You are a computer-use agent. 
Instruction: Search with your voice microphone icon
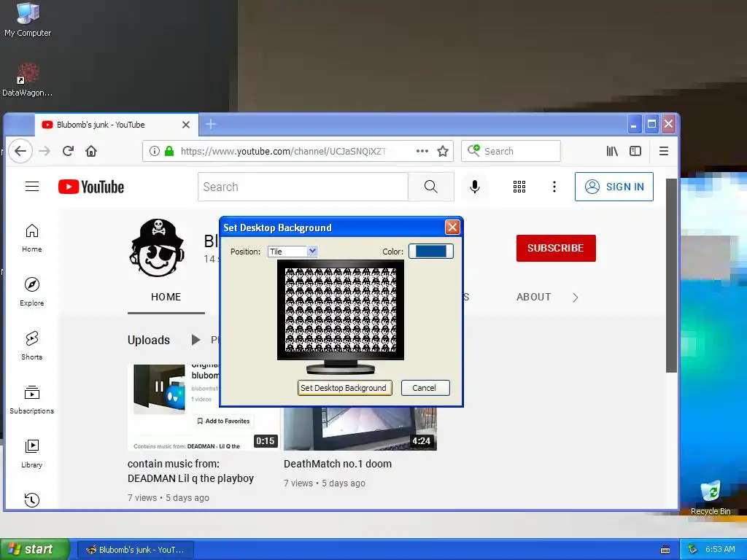474,187
